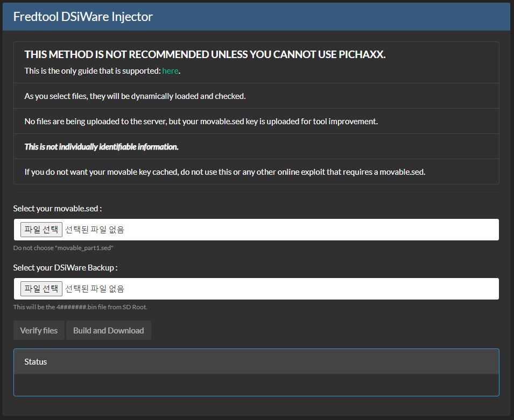Click the movable.sed file input field
The image size is (514, 420).
(256, 230)
